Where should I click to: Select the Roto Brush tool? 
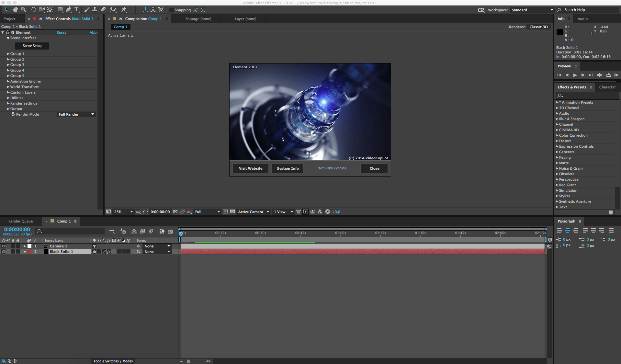tap(113, 10)
